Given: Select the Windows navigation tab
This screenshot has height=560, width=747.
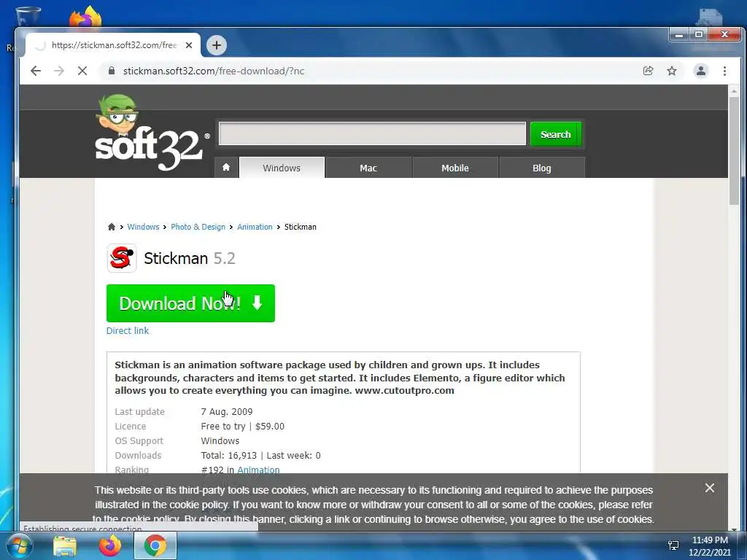Looking at the screenshot, I should [x=282, y=168].
